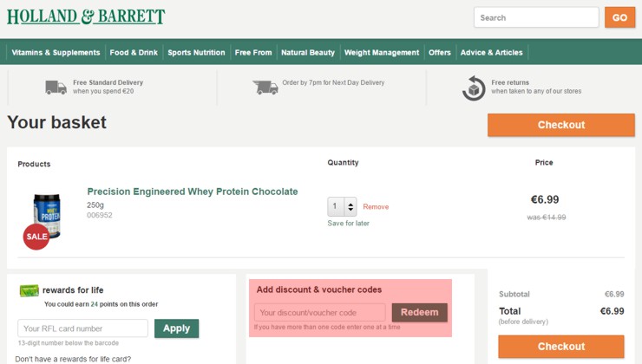
Task: Focus the Search input box
Action: point(536,17)
